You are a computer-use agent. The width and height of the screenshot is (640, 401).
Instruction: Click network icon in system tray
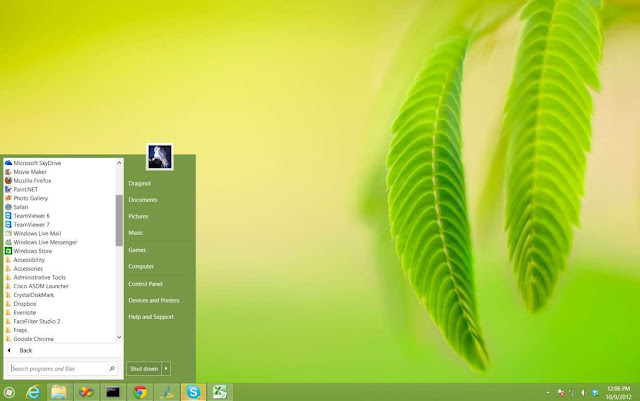coord(572,393)
